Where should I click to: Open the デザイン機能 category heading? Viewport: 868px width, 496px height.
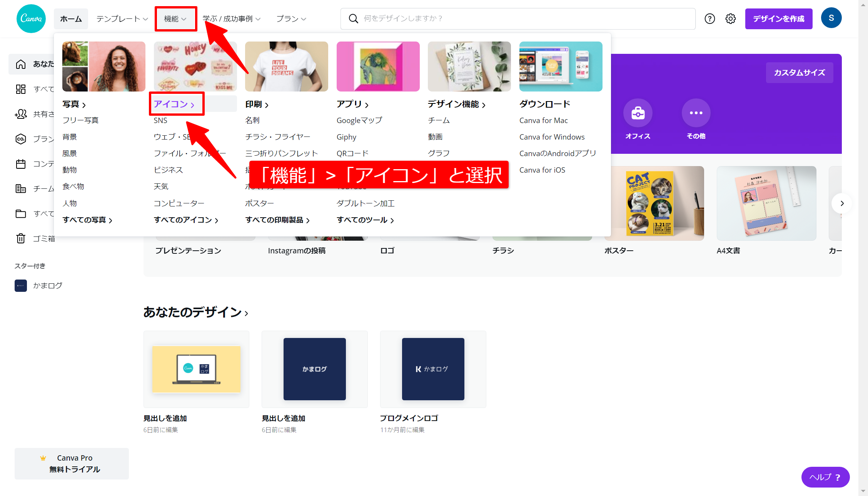pos(457,104)
